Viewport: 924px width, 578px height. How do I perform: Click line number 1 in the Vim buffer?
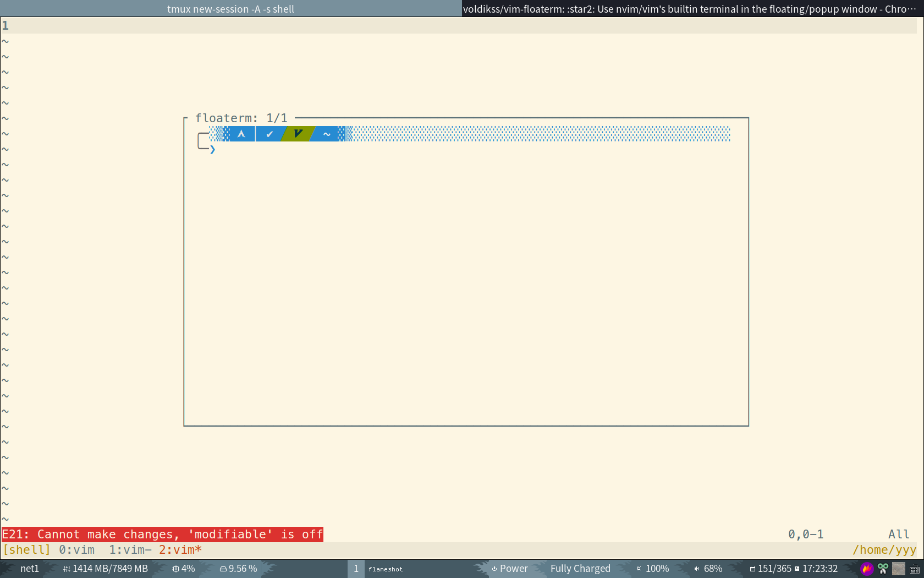pos(5,25)
